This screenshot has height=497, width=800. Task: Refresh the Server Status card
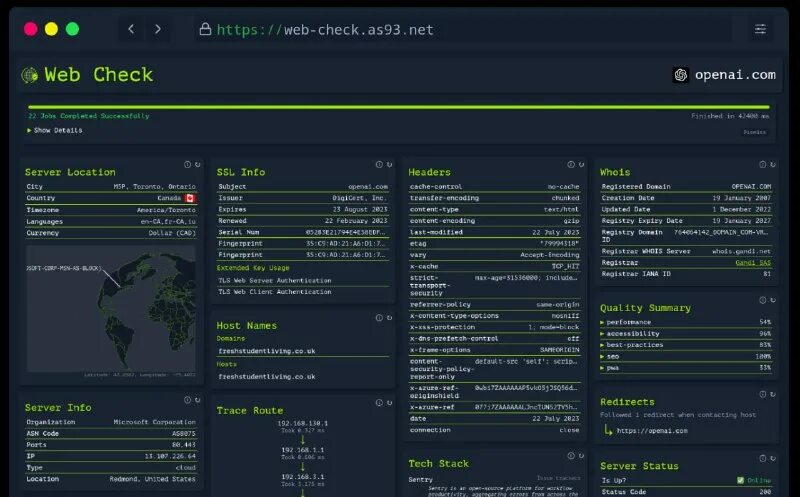tap(773, 458)
